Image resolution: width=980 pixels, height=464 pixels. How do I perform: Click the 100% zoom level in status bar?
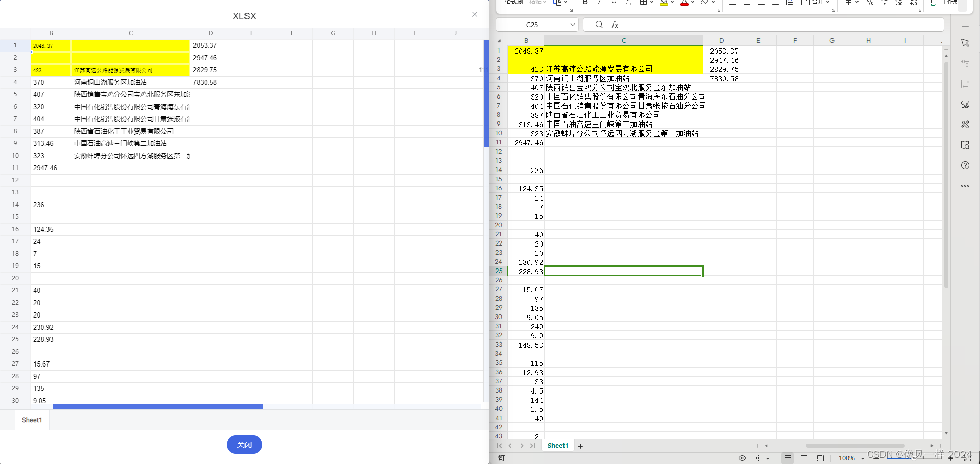pos(847,458)
